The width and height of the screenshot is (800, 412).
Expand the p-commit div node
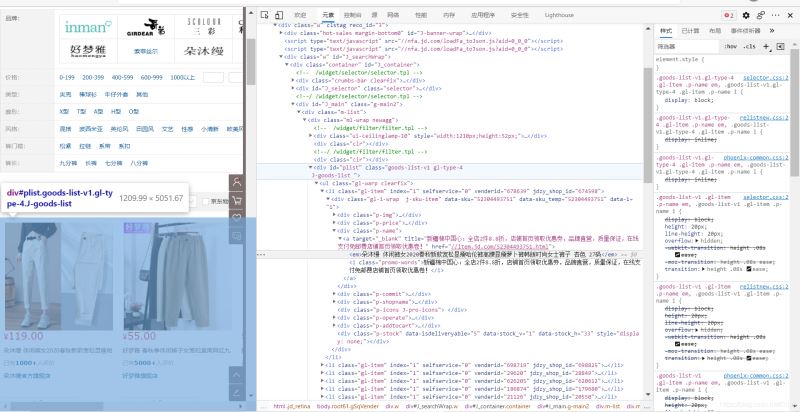point(334,294)
